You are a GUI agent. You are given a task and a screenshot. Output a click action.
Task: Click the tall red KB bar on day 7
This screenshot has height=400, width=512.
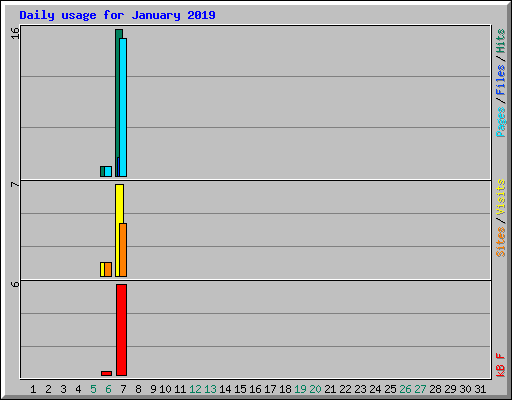pyautogui.click(x=122, y=330)
